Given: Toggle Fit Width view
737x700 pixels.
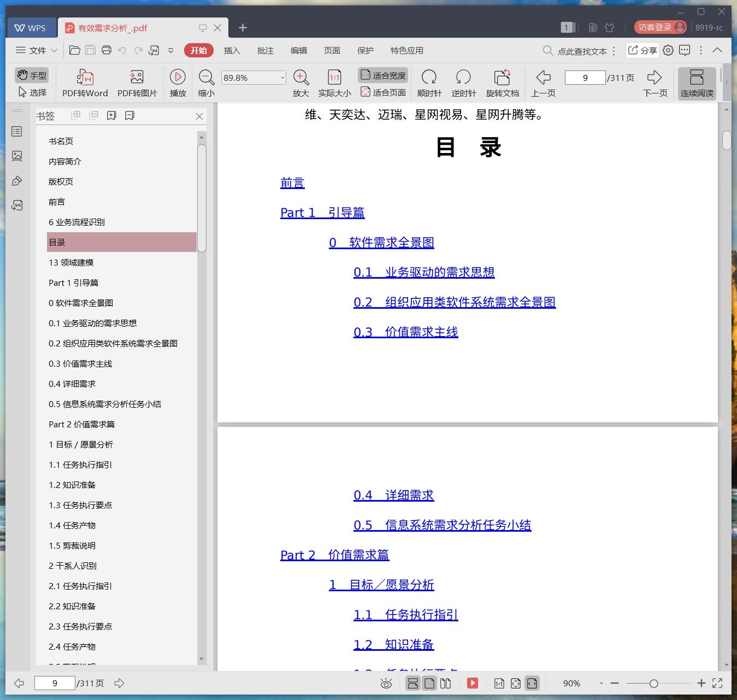Looking at the screenshot, I should click(383, 75).
